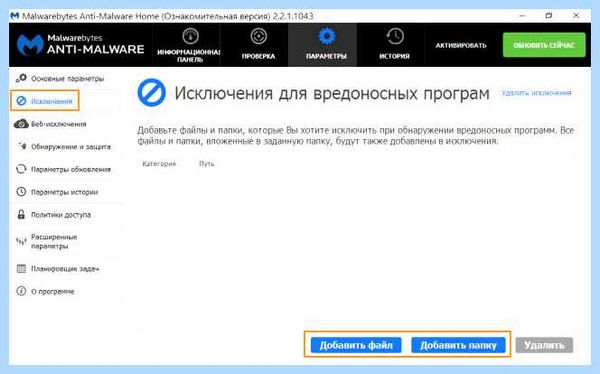
Task: Open Планировщик задач section
Action: coord(65,269)
